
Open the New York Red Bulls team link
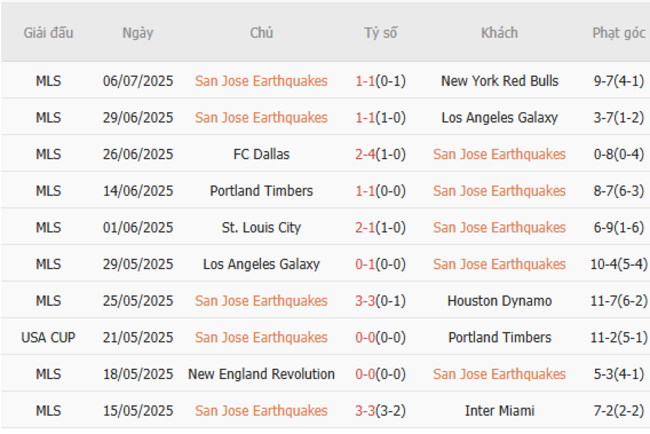tap(499, 81)
